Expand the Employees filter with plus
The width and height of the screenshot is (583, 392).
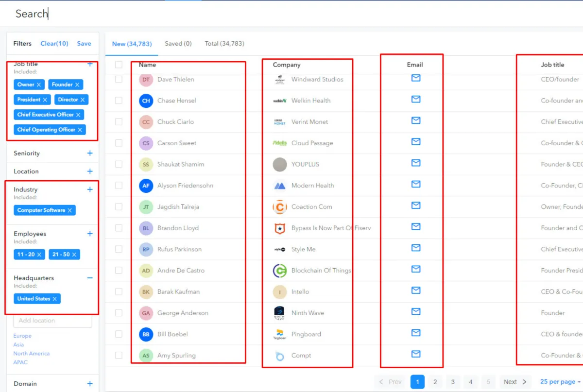[90, 234]
